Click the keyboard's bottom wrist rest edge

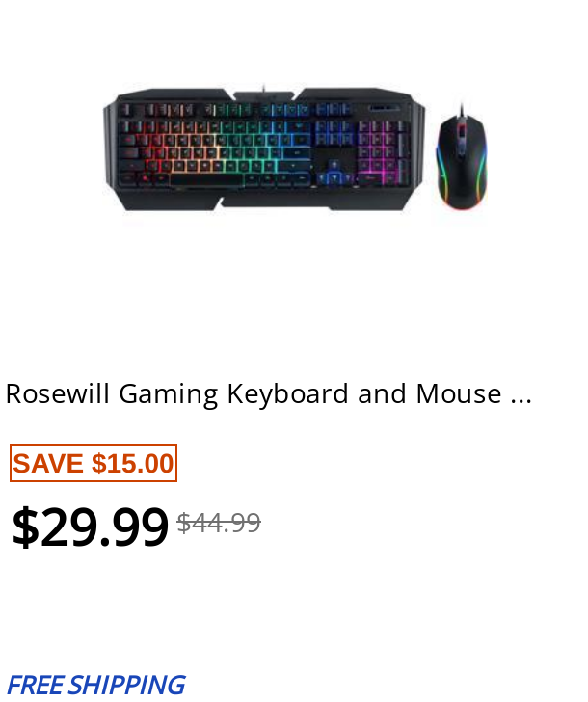(269, 203)
